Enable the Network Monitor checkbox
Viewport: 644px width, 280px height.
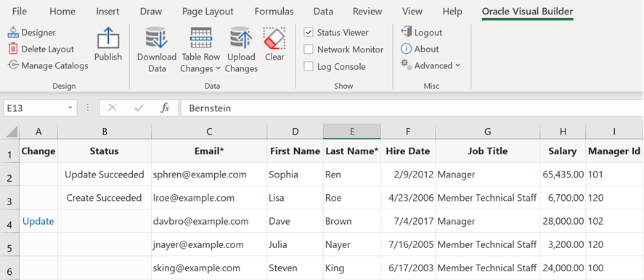click(x=309, y=49)
